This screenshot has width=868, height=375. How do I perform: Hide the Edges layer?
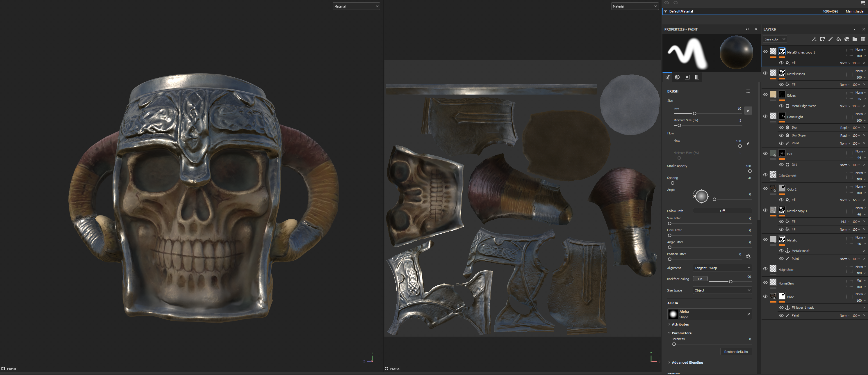click(x=765, y=95)
